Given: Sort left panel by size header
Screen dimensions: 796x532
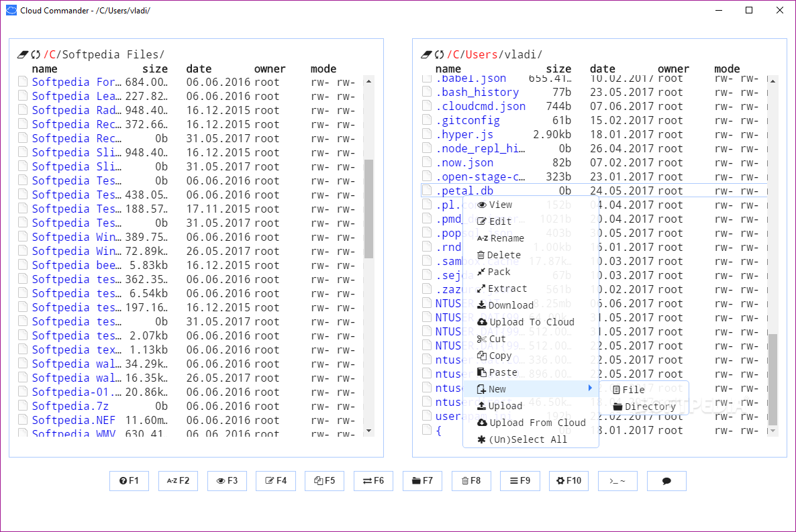Looking at the screenshot, I should (155, 68).
